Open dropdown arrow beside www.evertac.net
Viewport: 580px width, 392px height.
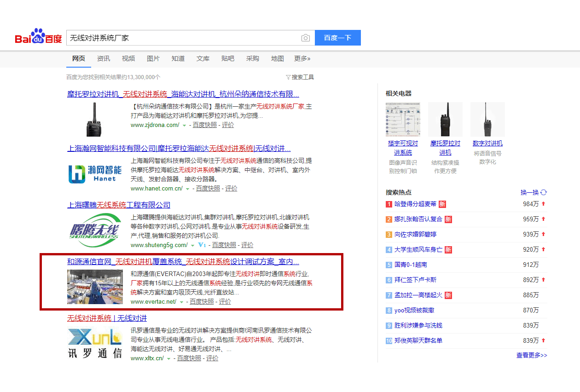point(181,302)
